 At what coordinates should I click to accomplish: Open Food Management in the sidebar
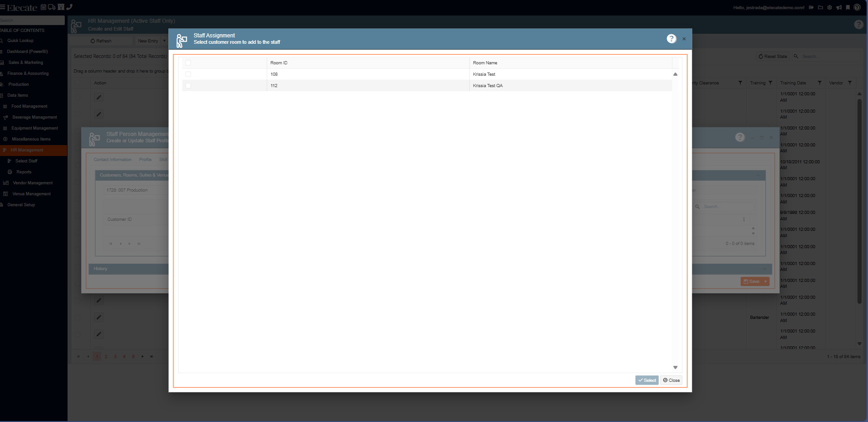[x=29, y=106]
